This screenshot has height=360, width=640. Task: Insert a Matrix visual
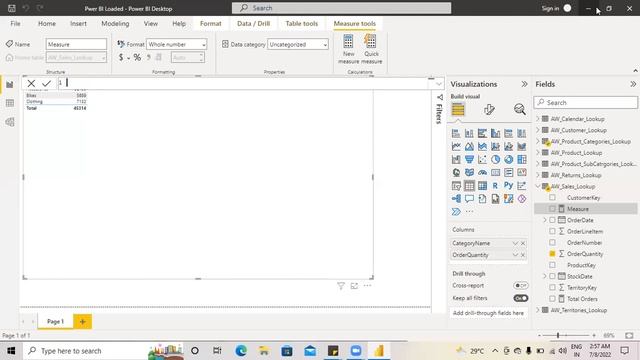click(482, 186)
